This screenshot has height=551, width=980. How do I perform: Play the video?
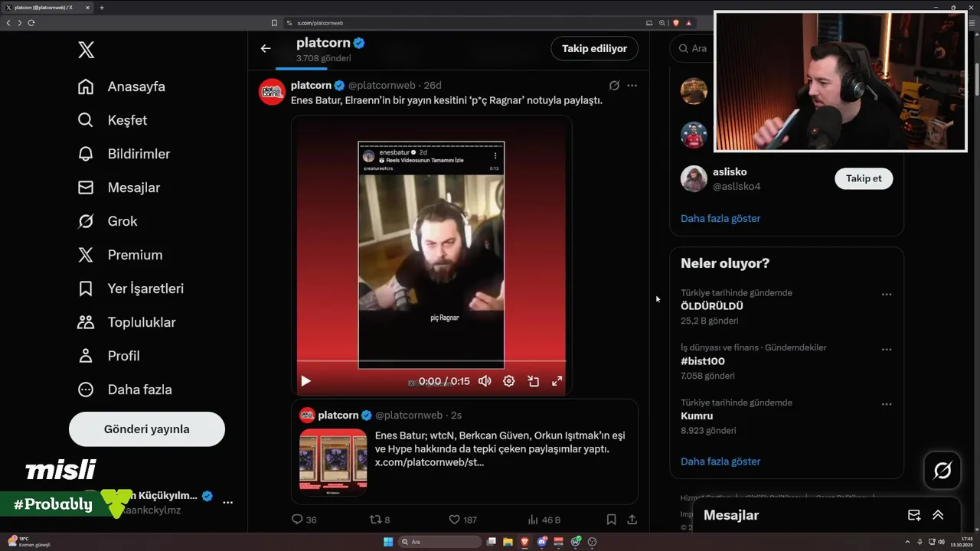coord(305,381)
